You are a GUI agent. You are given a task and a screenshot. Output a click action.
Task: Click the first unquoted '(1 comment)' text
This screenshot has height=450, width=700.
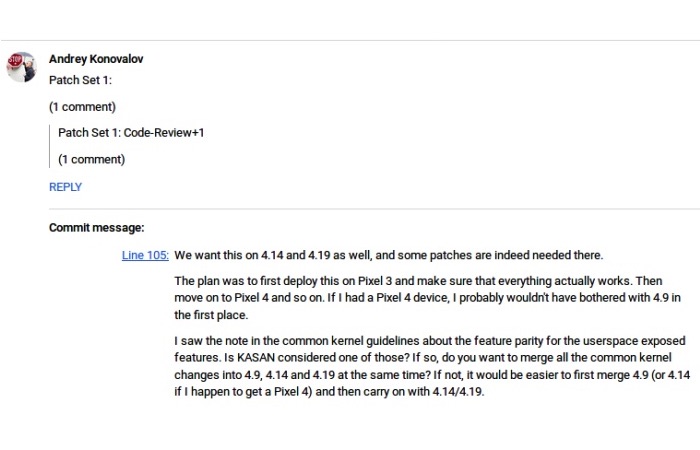tap(82, 107)
